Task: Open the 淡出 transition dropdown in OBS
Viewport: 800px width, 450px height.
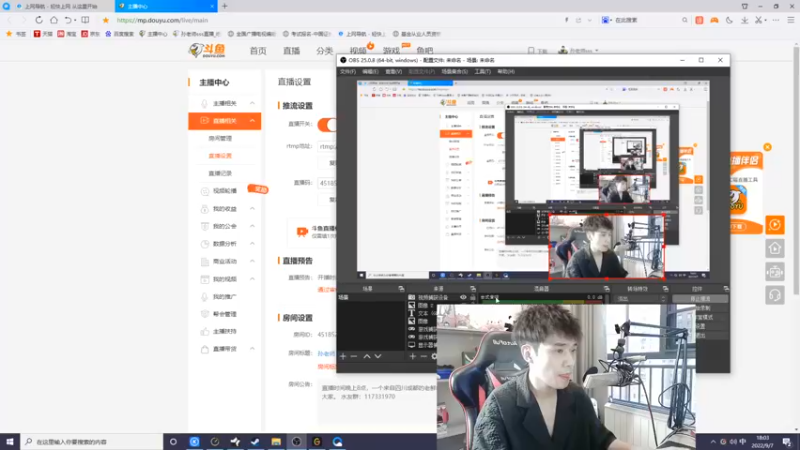Action: click(640, 298)
